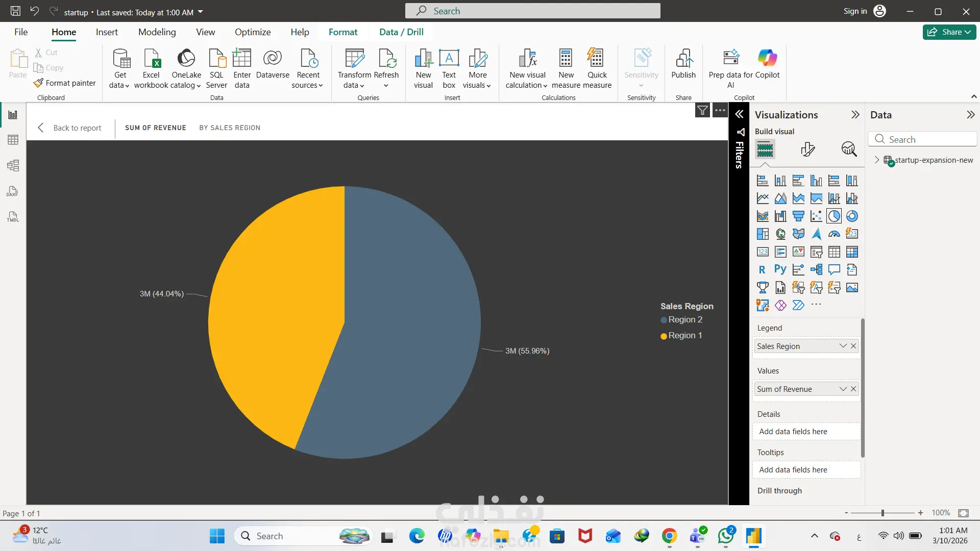Open Sum of Revenue field dropdown
This screenshot has height=551, width=980.
[x=843, y=389]
